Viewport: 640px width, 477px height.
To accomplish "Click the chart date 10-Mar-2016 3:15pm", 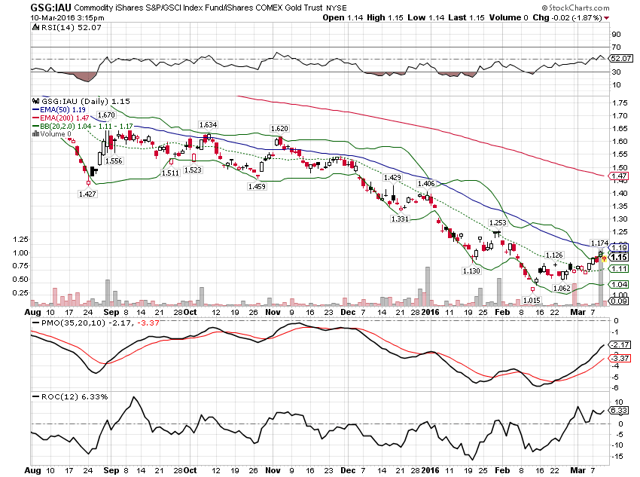I will 67,18.
